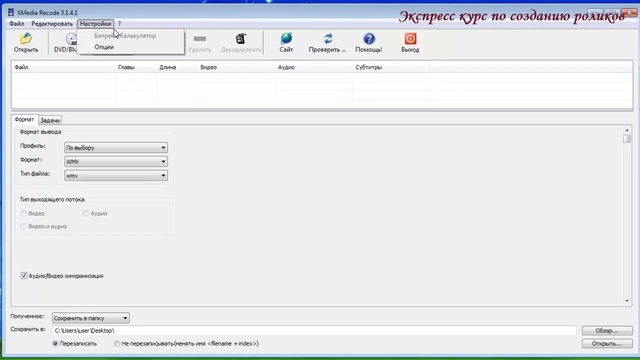640x360 pixels.
Task: Select the Аудио stream radio button
Action: pos(86,213)
